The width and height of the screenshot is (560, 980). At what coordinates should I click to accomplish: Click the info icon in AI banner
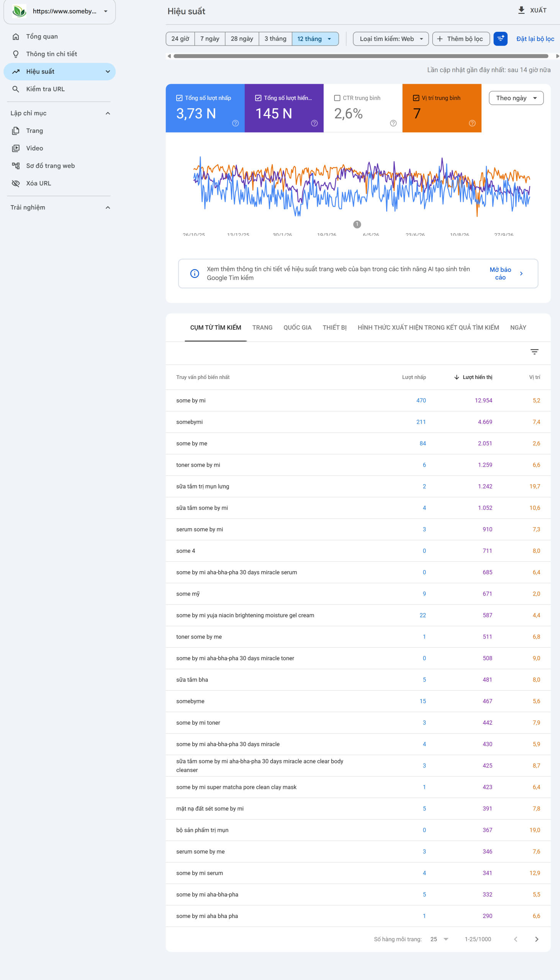[x=195, y=274]
